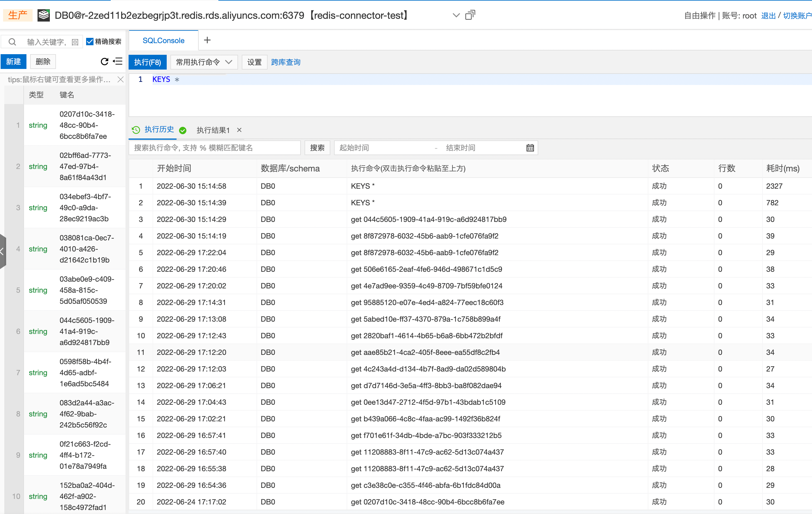Screen dimensions: 812x514
Task: Dismiss the tips message
Action: point(120,79)
